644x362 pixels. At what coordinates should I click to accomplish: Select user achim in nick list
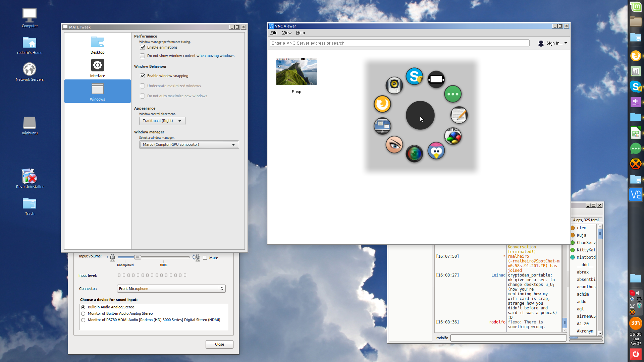point(583,294)
